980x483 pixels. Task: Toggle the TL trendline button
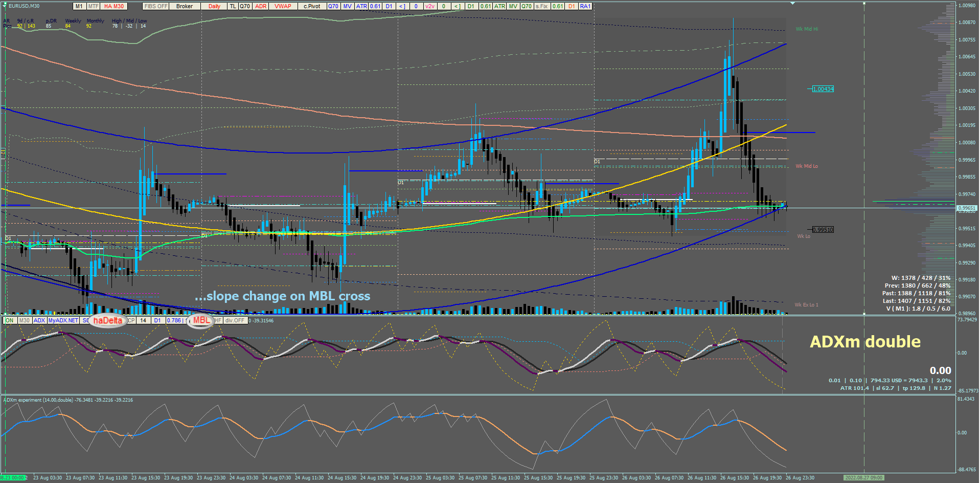[233, 6]
